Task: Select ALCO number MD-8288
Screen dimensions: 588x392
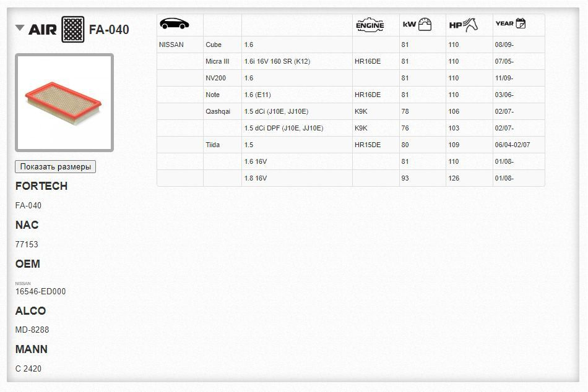Action: [32, 330]
